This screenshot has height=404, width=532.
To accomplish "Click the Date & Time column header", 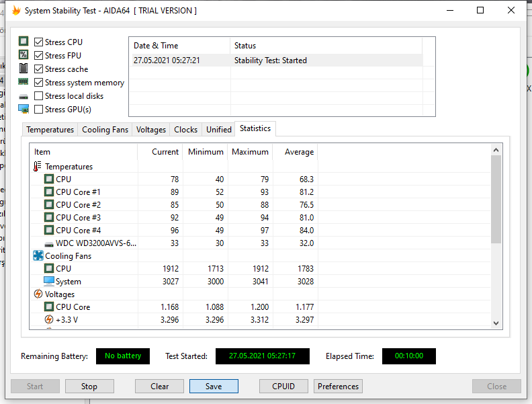I will coord(179,46).
